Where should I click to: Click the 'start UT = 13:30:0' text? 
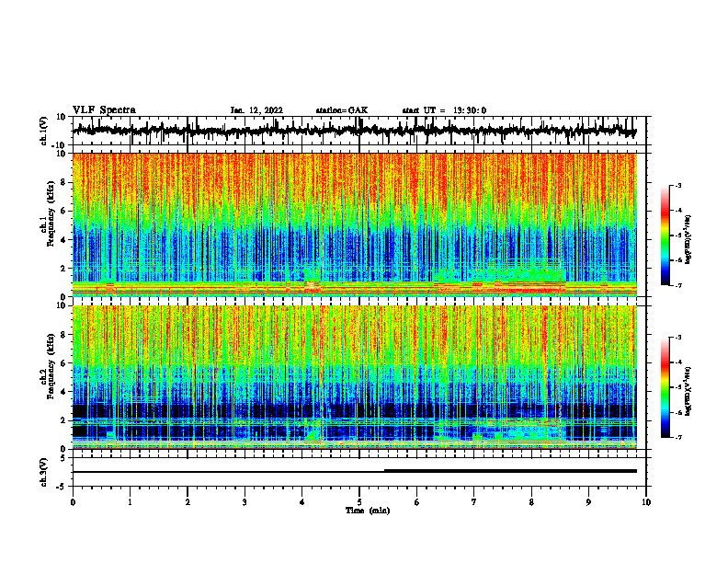click(444, 110)
